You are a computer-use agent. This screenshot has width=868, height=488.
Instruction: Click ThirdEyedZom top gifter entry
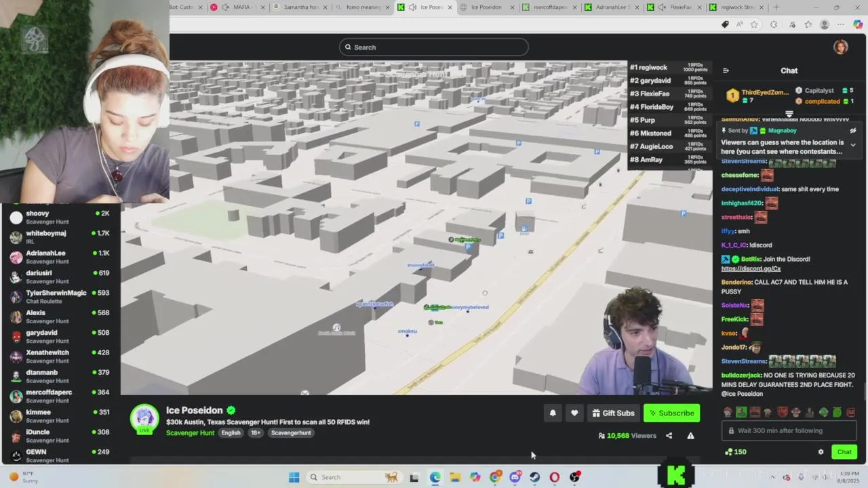(758, 96)
